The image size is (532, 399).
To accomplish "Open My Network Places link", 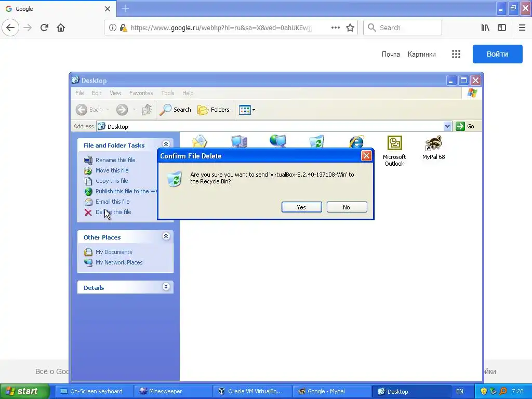I will coord(119,262).
